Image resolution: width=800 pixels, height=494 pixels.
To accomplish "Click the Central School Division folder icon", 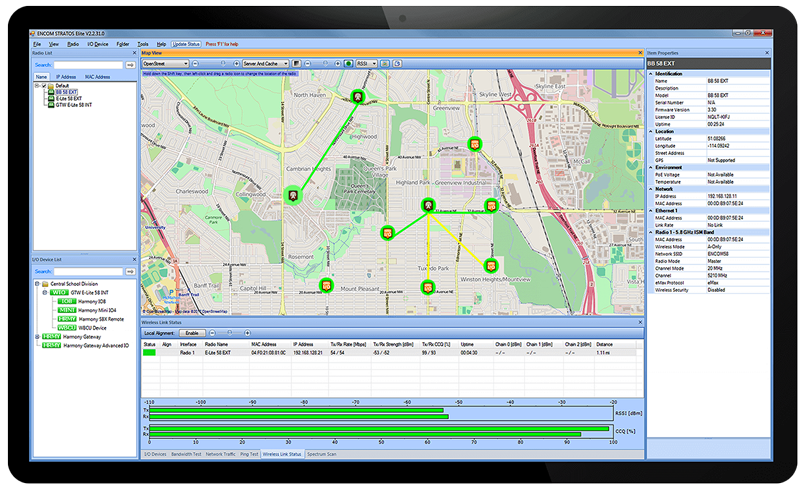I will (45, 284).
